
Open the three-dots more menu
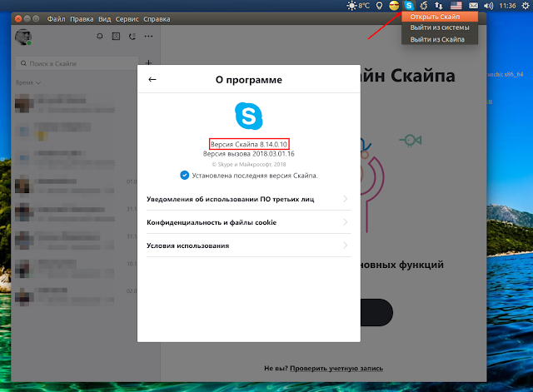(148, 36)
